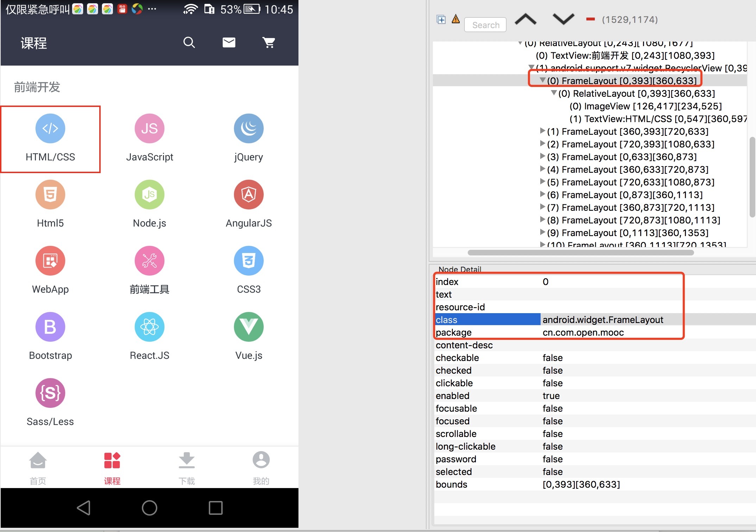The height and width of the screenshot is (532, 756).
Task: Click the 前端开发 section heading
Action: coord(37,87)
